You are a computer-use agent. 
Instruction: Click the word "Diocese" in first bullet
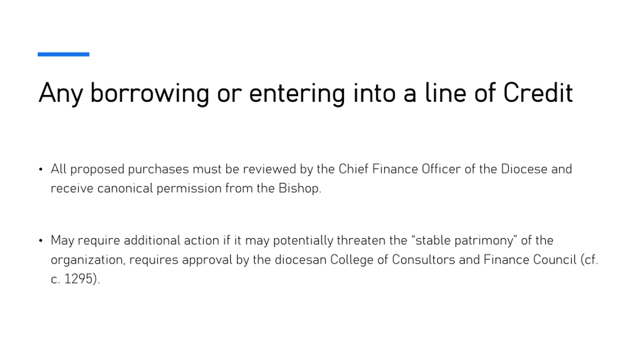[524, 169]
